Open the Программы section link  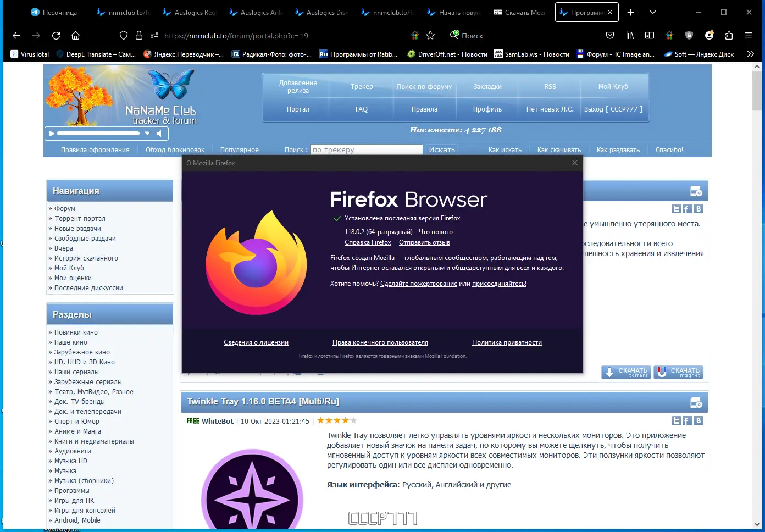(x=71, y=491)
